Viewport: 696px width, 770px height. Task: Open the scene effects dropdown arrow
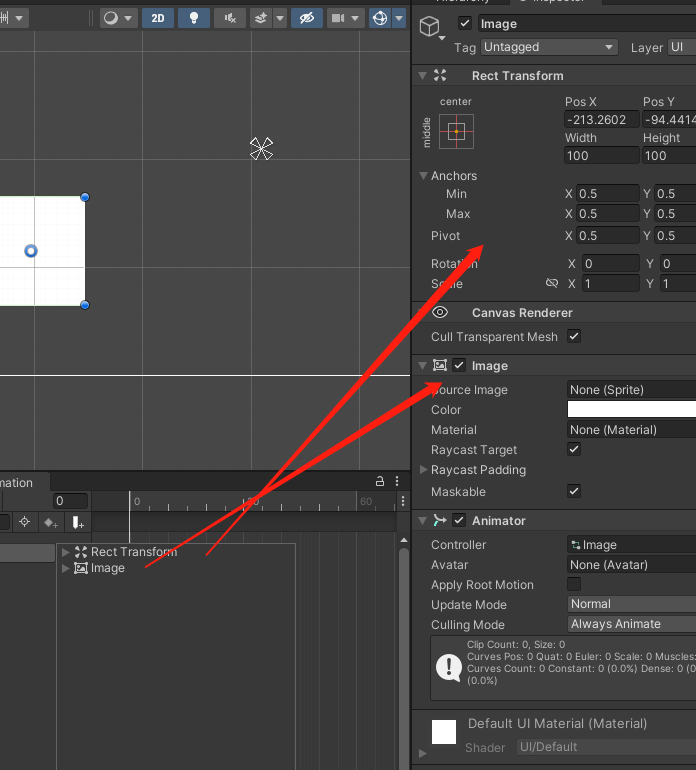pos(280,18)
